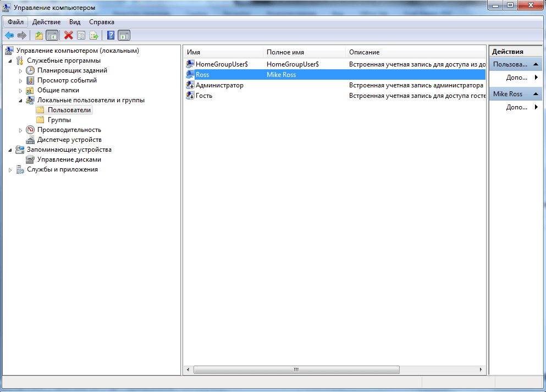546x392 pixels.
Task: Select the Администратор user account
Action: pos(219,85)
